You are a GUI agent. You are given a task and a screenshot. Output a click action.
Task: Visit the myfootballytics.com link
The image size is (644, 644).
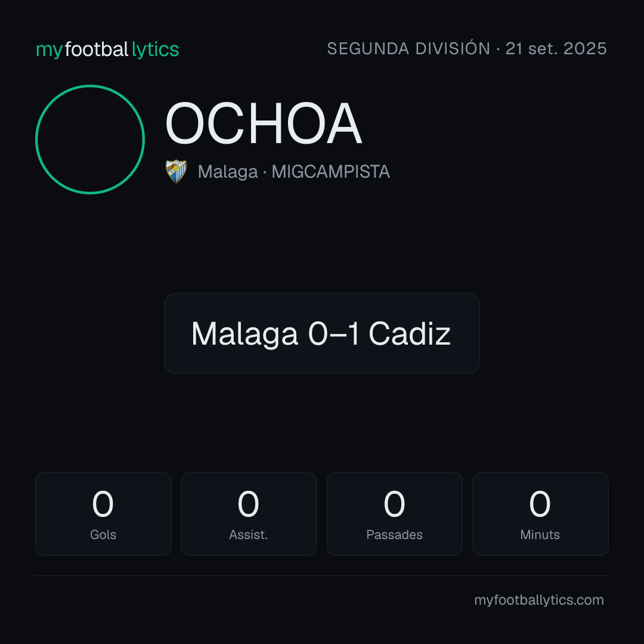(539, 600)
